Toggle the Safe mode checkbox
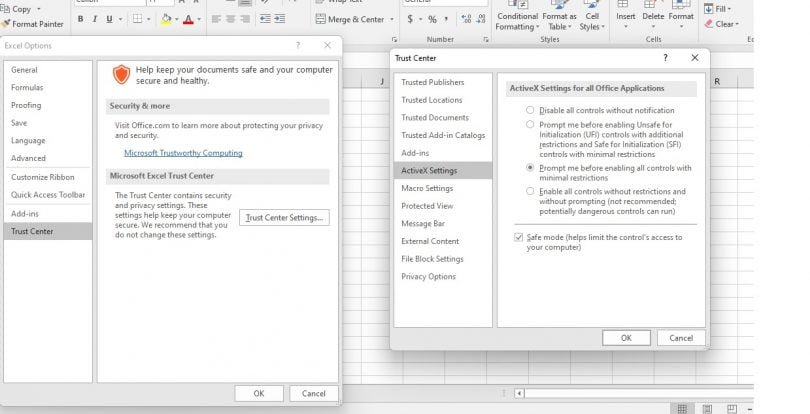Image resolution: width=810 pixels, height=414 pixels. coord(519,237)
